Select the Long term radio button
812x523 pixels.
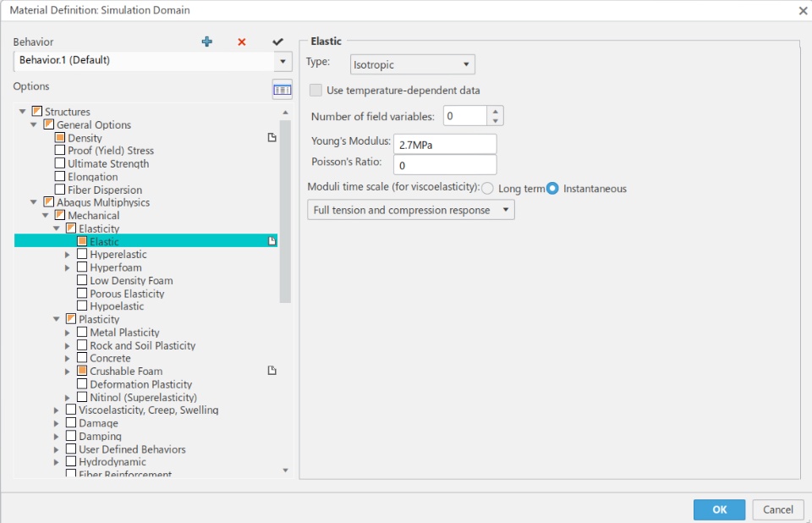click(487, 189)
